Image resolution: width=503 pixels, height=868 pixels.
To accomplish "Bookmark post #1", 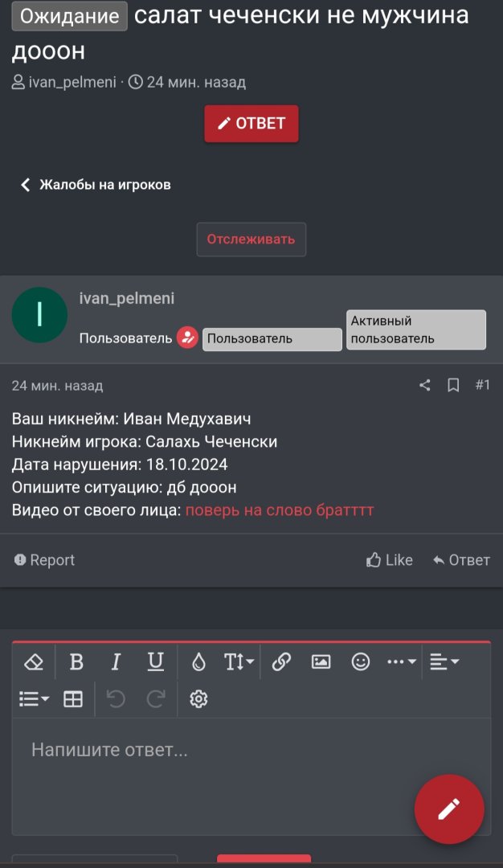I will [453, 385].
